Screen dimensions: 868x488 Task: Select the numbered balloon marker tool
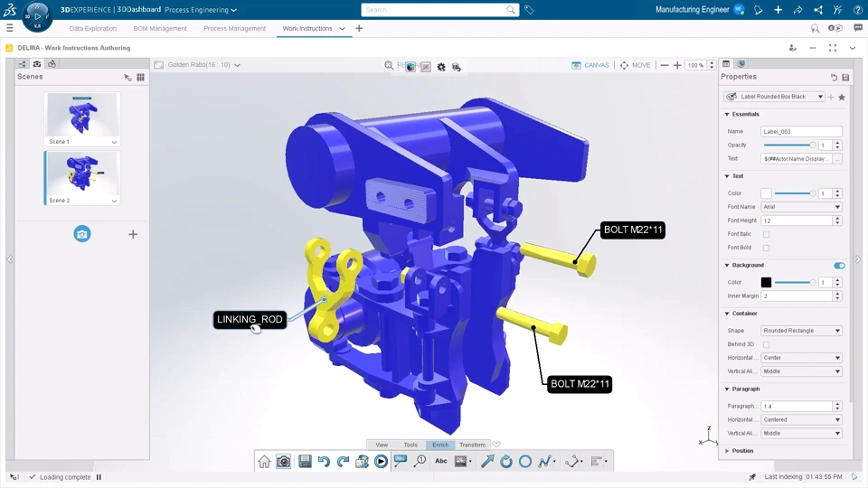coord(420,461)
